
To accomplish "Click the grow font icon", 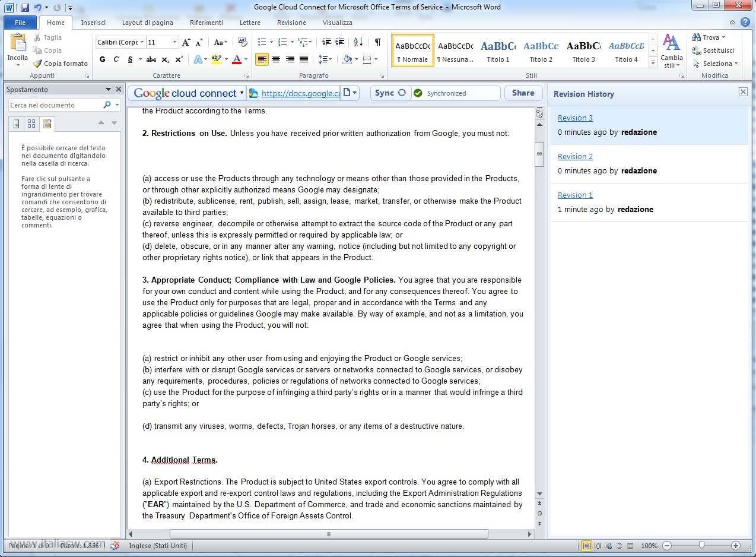I will 186,42.
